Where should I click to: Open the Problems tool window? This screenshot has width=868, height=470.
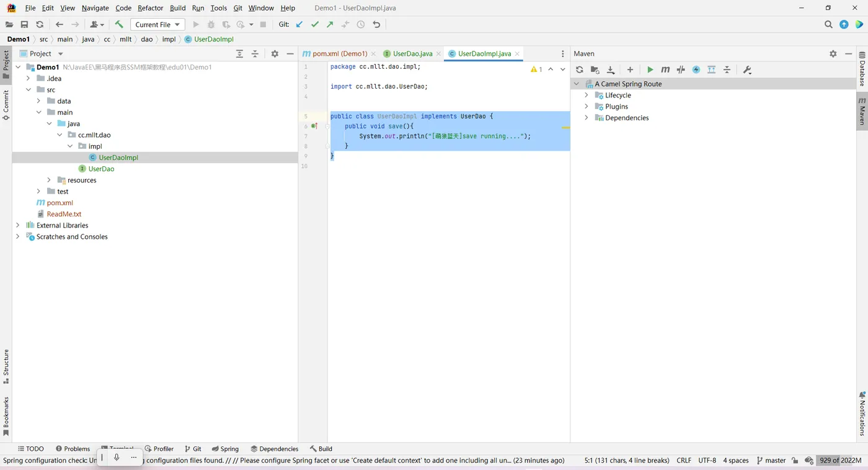[73, 449]
